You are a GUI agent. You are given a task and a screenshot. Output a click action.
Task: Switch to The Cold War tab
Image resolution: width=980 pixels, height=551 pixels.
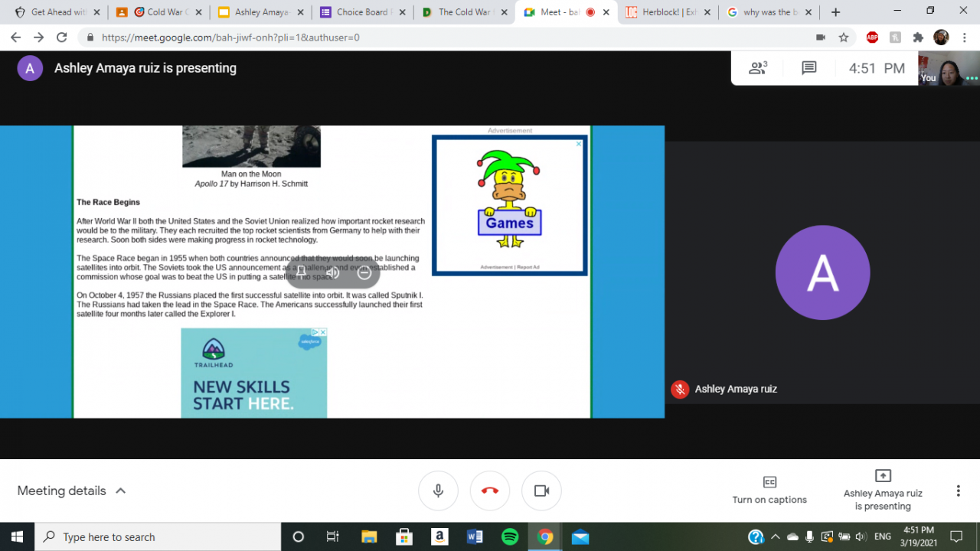pos(463,12)
